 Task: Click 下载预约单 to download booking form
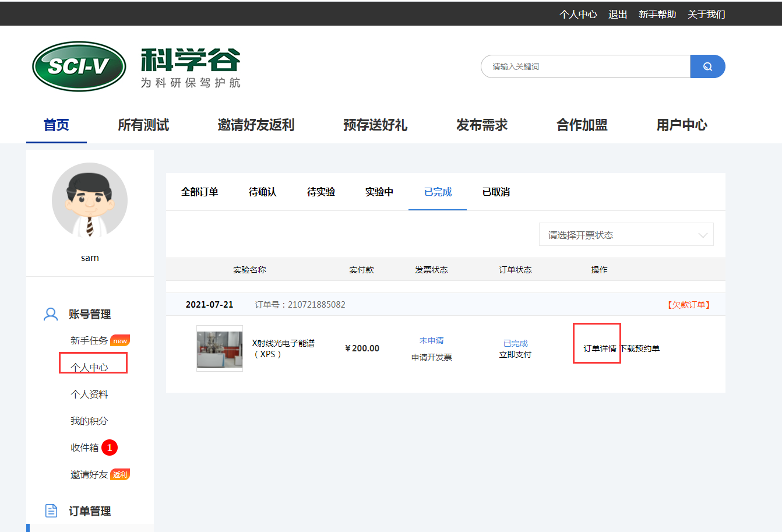640,348
